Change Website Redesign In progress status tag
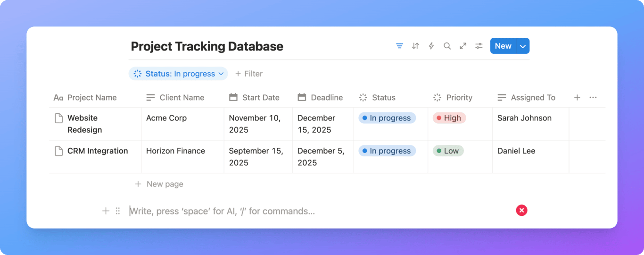Screen dimensions: 644x255 (387, 118)
